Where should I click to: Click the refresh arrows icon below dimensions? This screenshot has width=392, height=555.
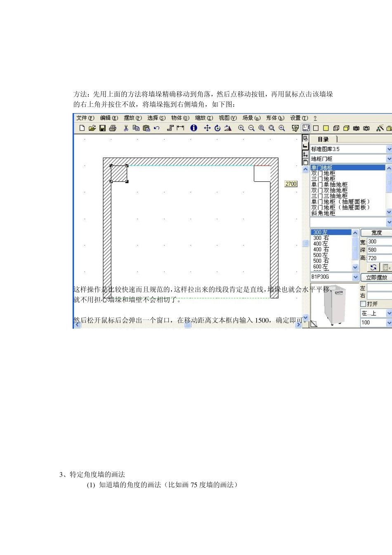pos(373,267)
